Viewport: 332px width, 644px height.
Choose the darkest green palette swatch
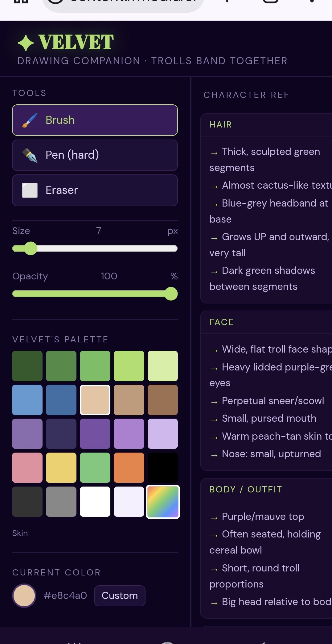27,366
